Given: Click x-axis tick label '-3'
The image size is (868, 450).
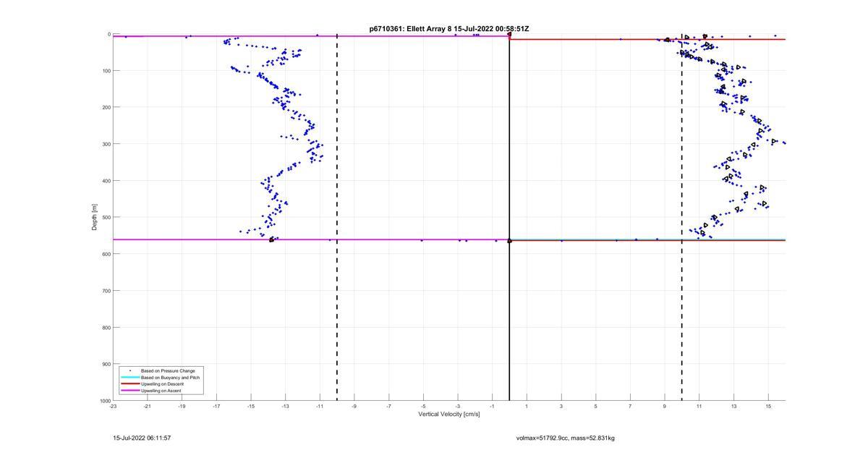Looking at the screenshot, I should (458, 407).
